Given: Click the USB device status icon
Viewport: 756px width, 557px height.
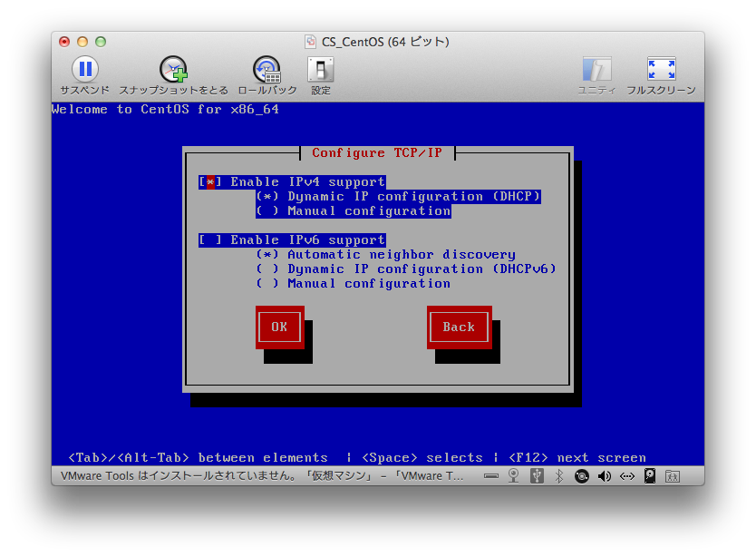Looking at the screenshot, I should 537,476.
